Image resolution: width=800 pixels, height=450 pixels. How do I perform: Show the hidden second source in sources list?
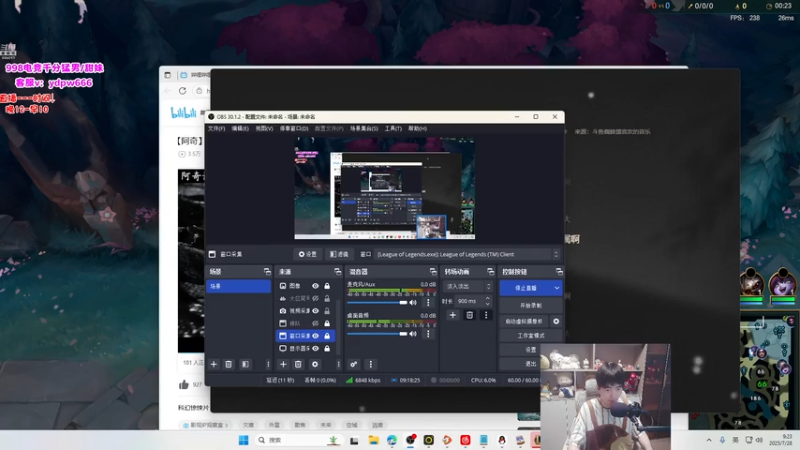pyautogui.click(x=315, y=298)
